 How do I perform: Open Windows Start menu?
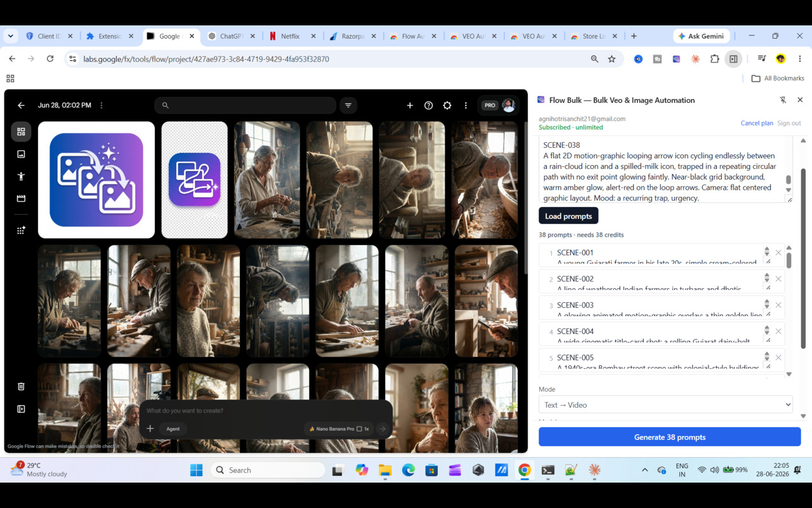[196, 470]
